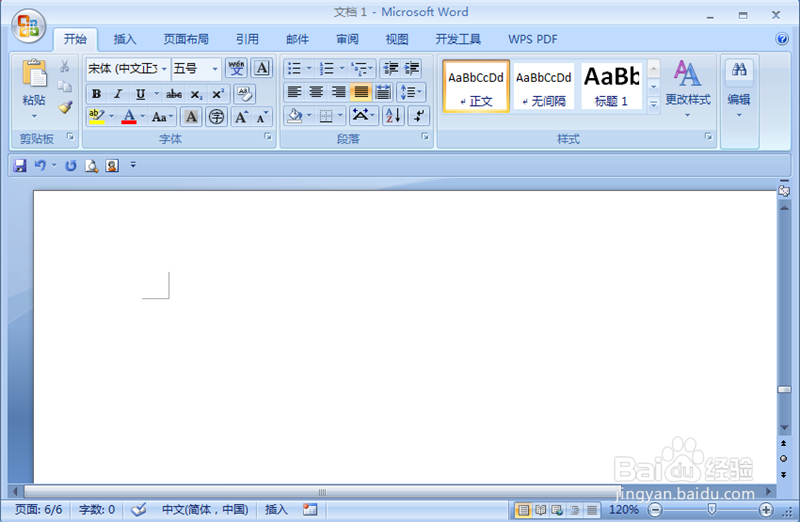Image resolution: width=800 pixels, height=522 pixels.
Task: Click the enclosed character icon
Action: click(x=216, y=117)
